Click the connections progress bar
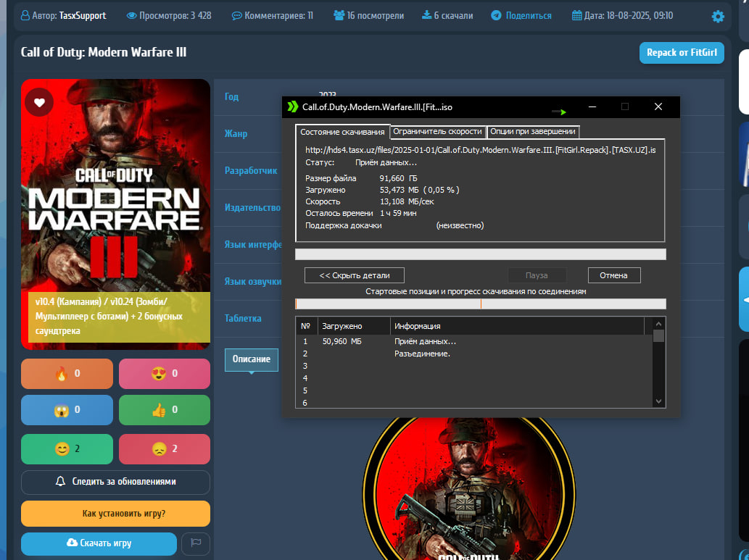Image resolution: width=749 pixels, height=560 pixels. pyautogui.click(x=481, y=304)
